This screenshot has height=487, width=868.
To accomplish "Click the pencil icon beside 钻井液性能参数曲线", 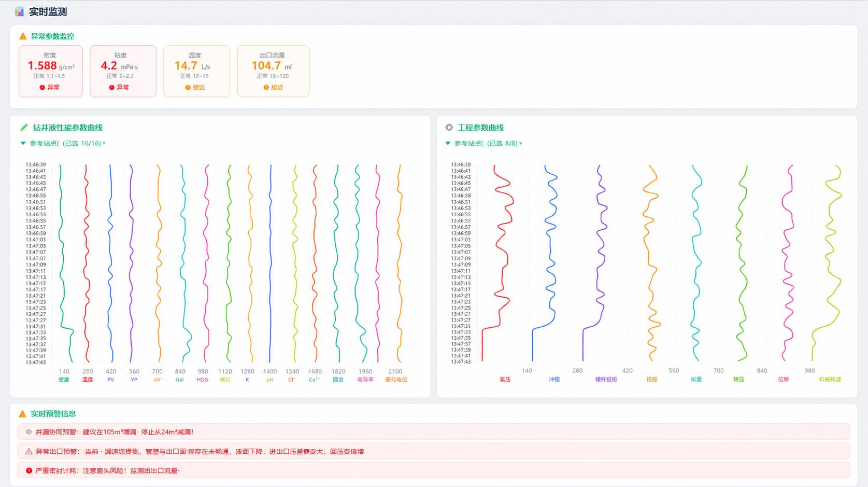I will pyautogui.click(x=24, y=128).
